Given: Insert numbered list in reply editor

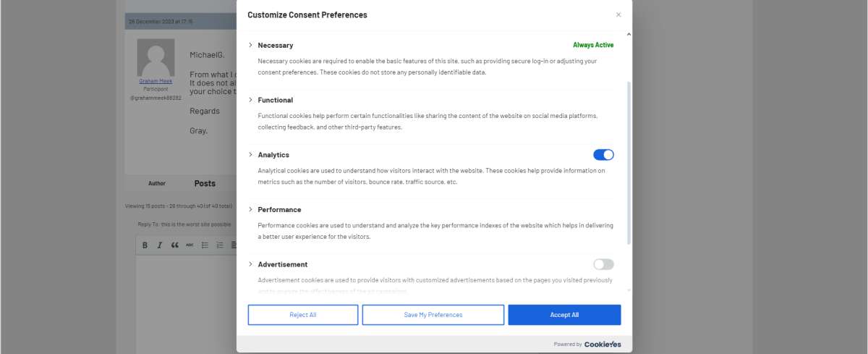Looking at the screenshot, I should click(219, 245).
